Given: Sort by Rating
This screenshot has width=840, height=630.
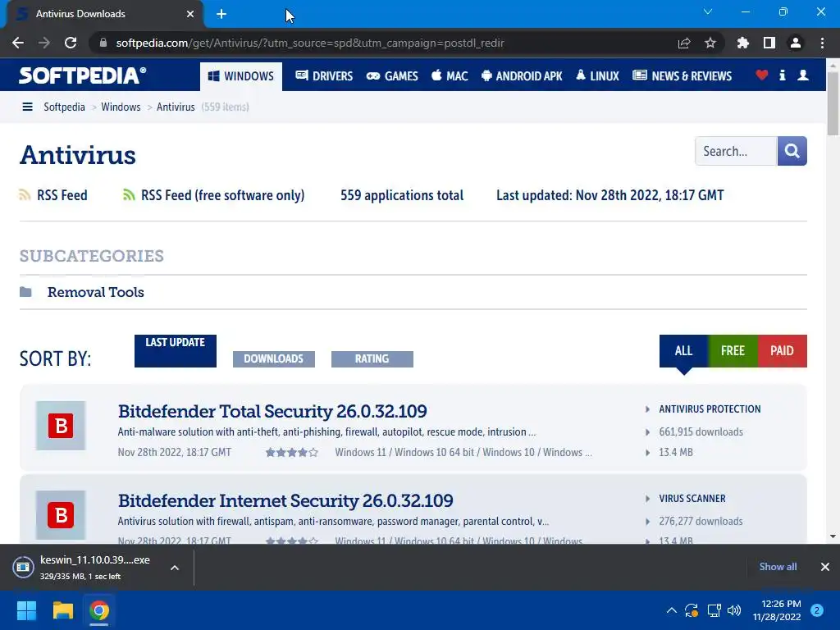Looking at the screenshot, I should pyautogui.click(x=372, y=359).
